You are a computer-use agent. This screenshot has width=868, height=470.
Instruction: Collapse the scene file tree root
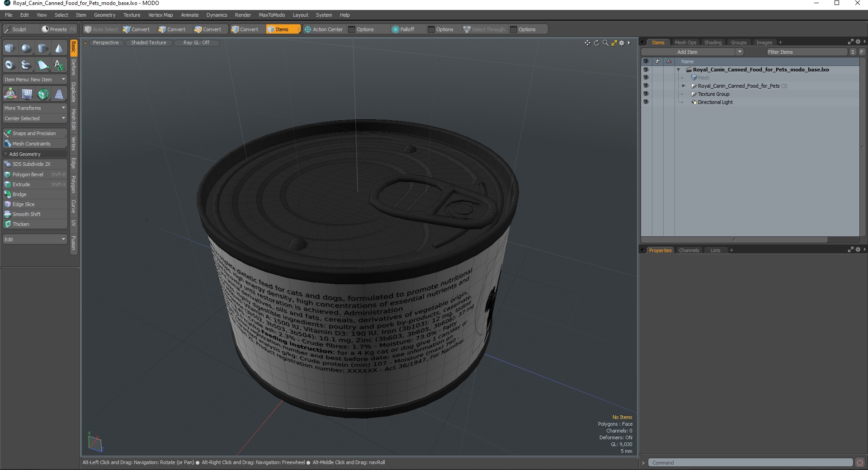(x=678, y=70)
